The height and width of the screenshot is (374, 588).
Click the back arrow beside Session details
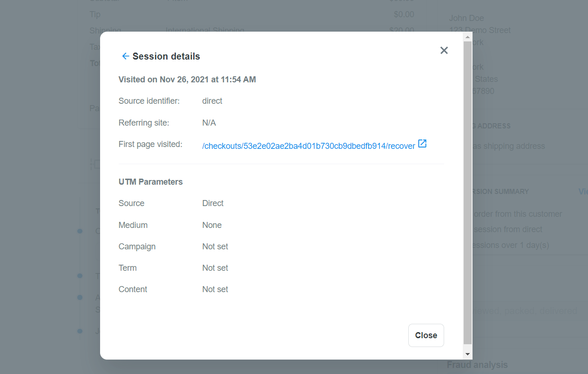point(125,56)
